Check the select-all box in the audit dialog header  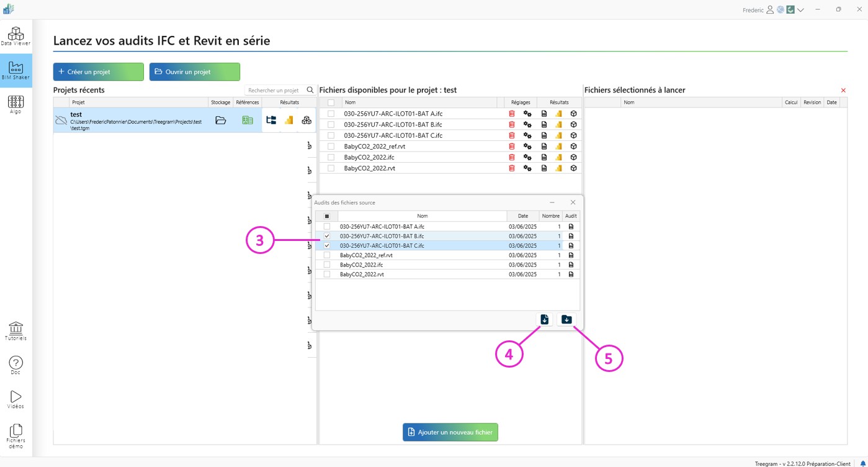326,215
